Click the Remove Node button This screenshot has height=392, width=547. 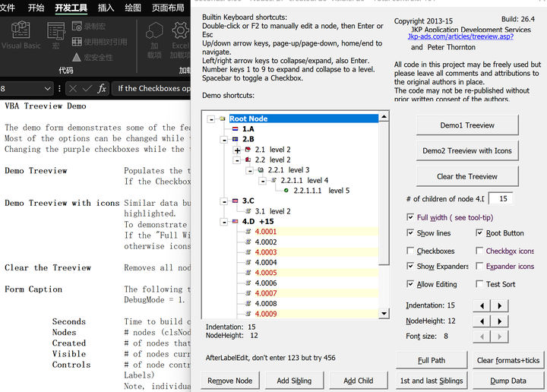point(231,381)
